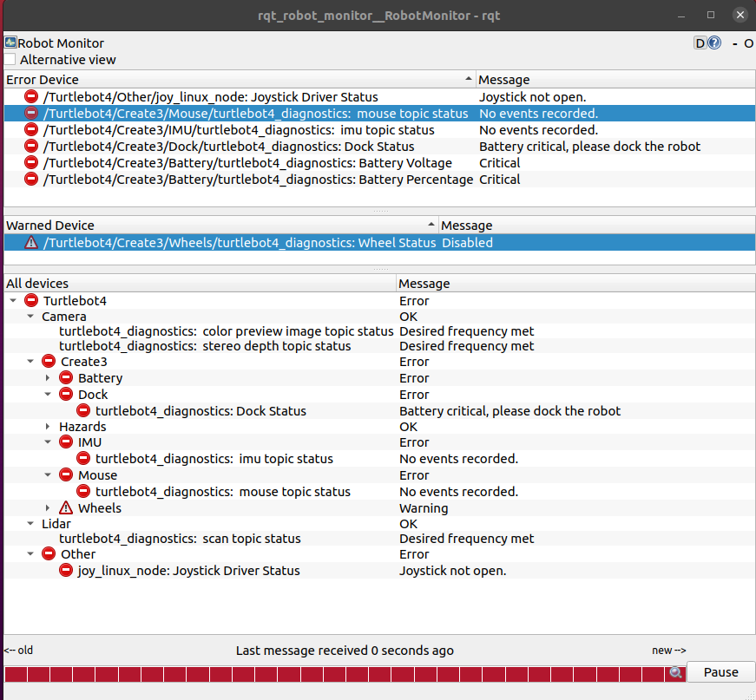Select 'stereo depth topic status' tree row

tap(205, 346)
